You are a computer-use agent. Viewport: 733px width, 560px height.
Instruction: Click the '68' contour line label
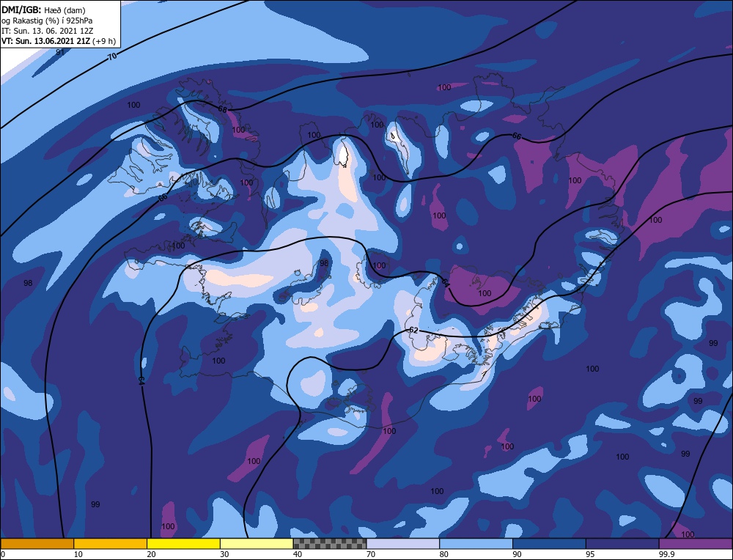223,109
